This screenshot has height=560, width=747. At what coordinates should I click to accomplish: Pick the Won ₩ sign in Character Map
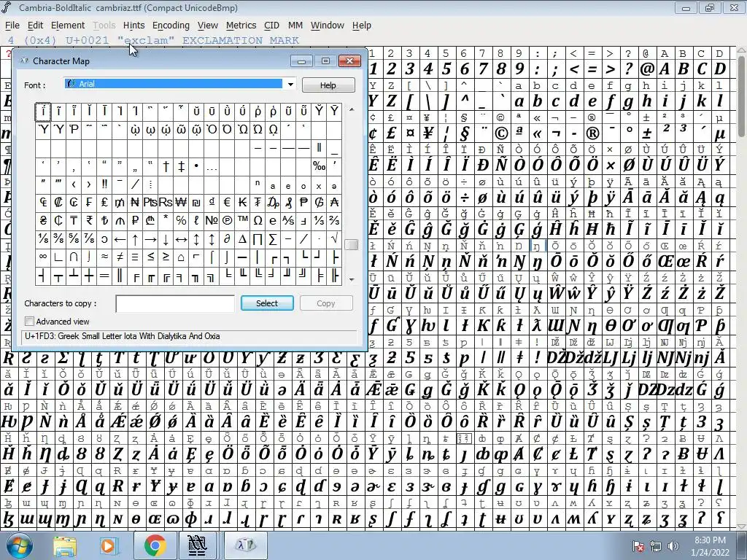181,203
